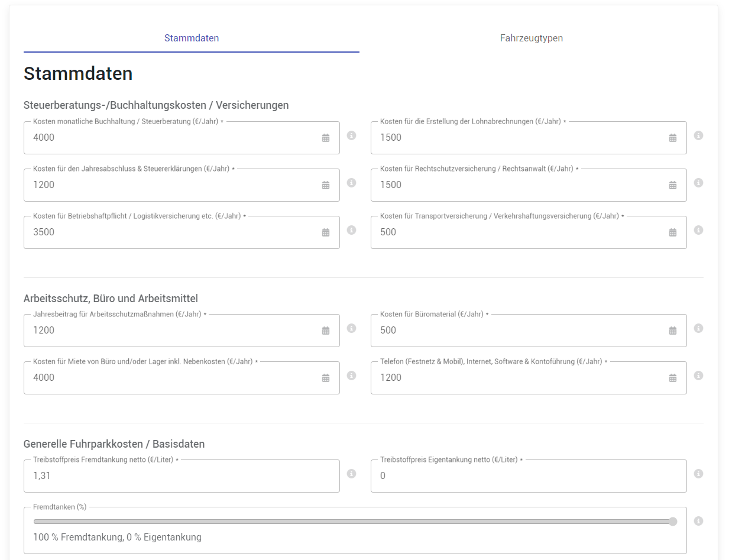Click the calculator icon beside Transportversicherung field
The width and height of the screenshot is (729, 560).
[672, 232]
